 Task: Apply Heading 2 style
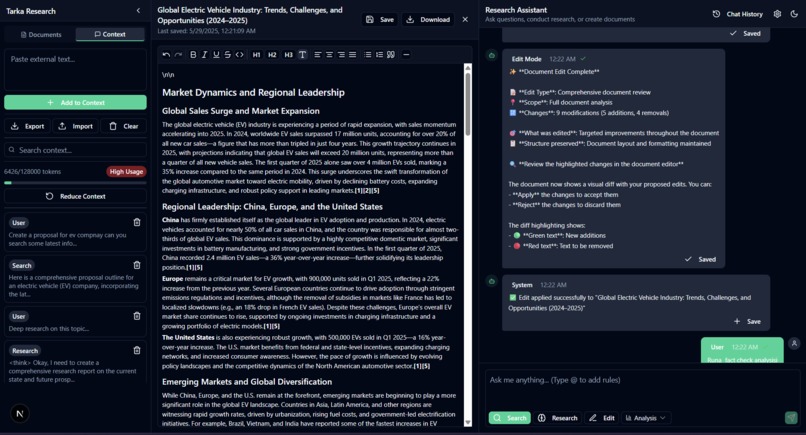click(272, 55)
